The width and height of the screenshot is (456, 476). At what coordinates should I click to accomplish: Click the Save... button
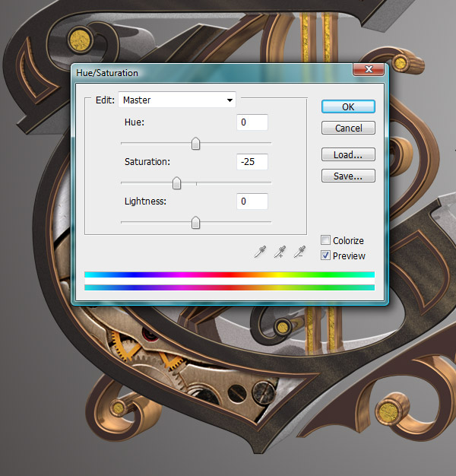(x=348, y=176)
